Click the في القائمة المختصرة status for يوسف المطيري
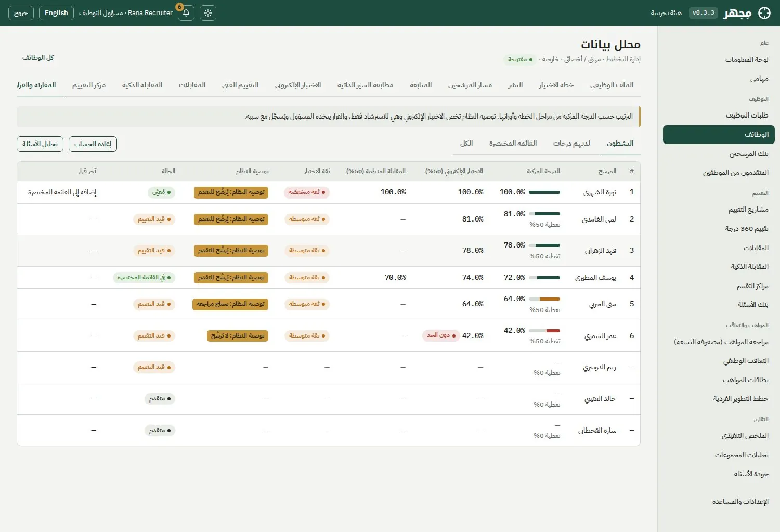This screenshot has height=532, width=780. [x=144, y=278]
